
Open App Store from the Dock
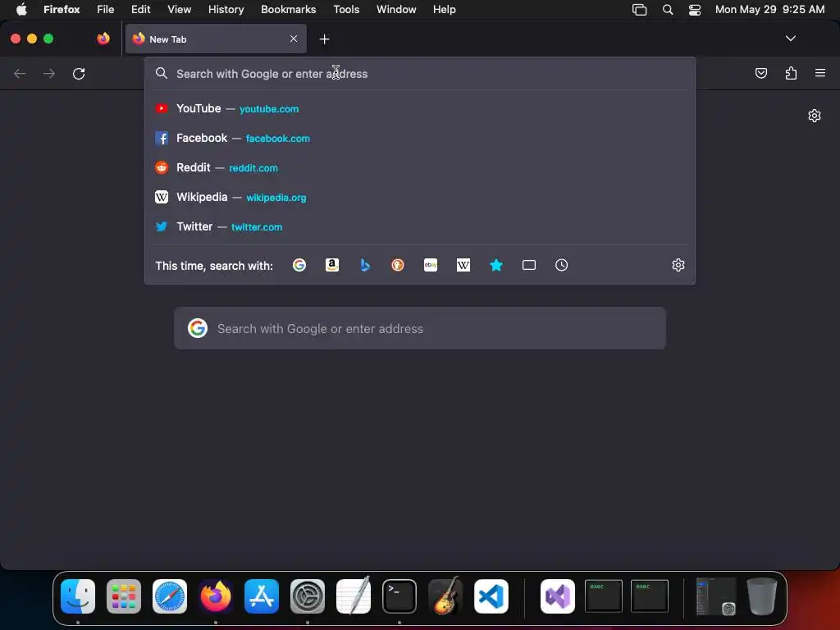point(262,596)
